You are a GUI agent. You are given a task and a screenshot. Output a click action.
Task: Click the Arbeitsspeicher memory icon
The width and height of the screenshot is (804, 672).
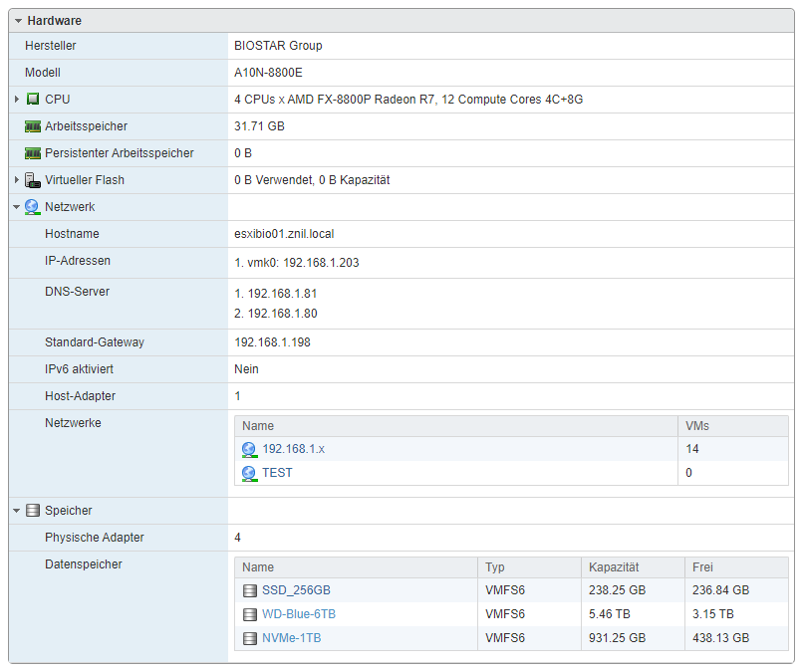[x=33, y=126]
